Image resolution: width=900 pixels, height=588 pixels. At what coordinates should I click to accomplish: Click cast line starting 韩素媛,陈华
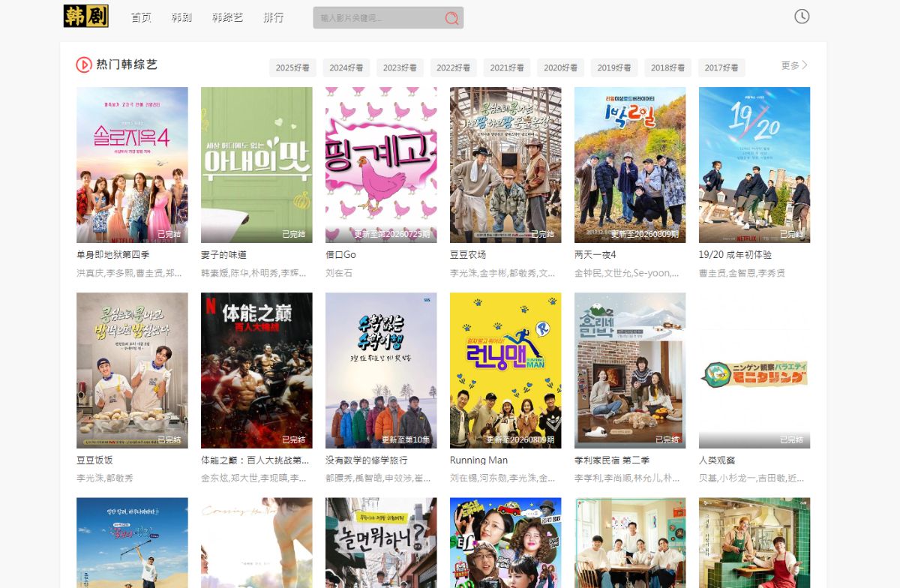[253, 273]
